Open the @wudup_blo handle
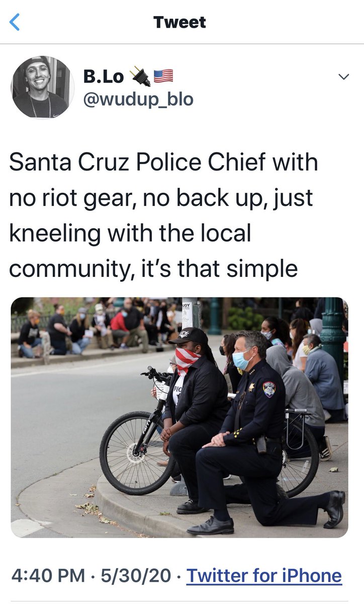Screen dimensions: 364x604 point(138,99)
